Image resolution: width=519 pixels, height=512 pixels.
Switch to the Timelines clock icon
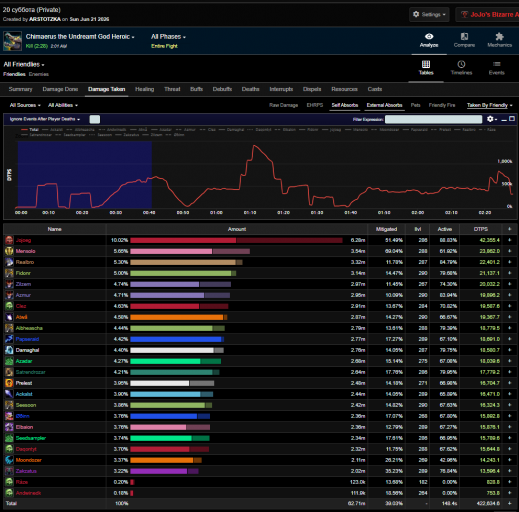click(461, 64)
